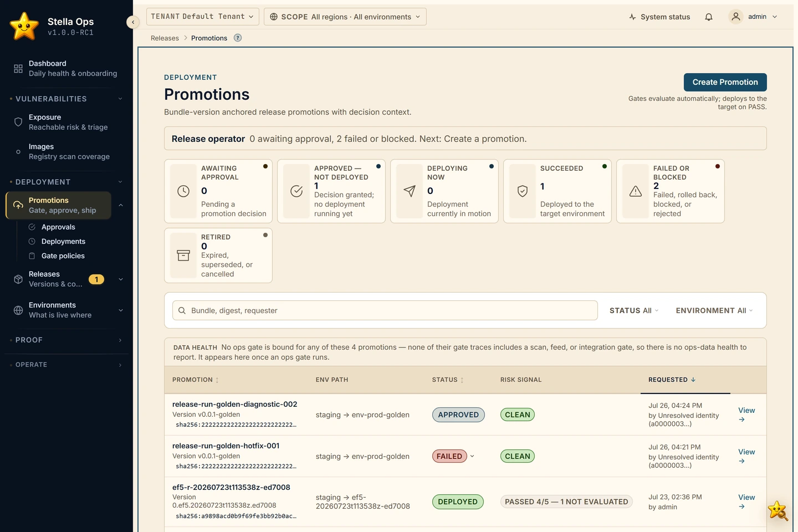Open Images Registry scan coverage
Screen dimensions: 798x532
click(66, 151)
